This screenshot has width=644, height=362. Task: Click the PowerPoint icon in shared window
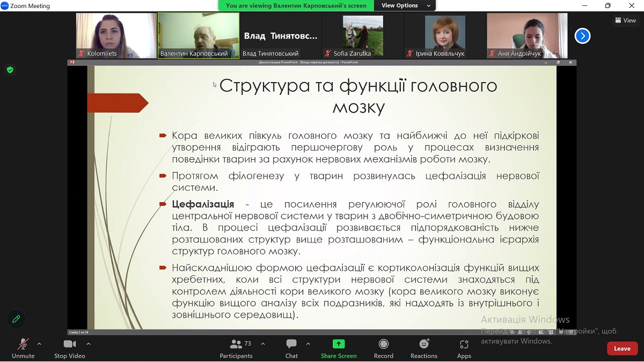coord(72,62)
